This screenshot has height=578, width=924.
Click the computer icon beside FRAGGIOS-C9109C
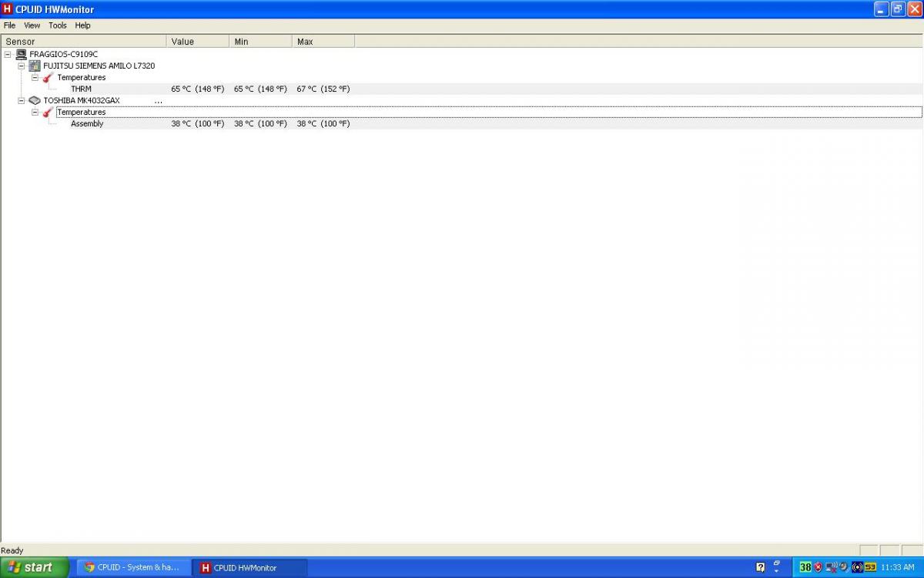pyautogui.click(x=21, y=54)
